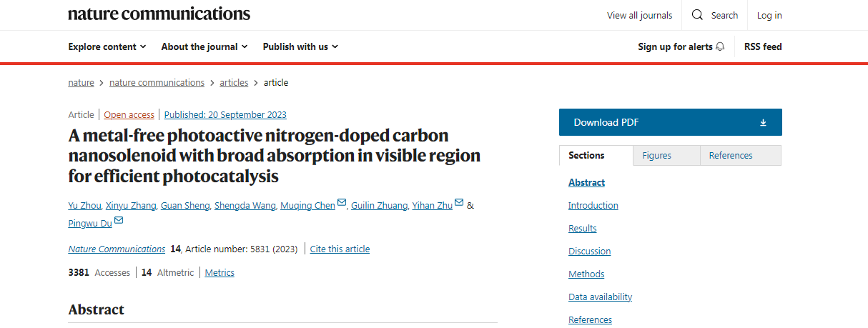The image size is (868, 328).
Task: Switch to the Figures tab
Action: pos(656,155)
